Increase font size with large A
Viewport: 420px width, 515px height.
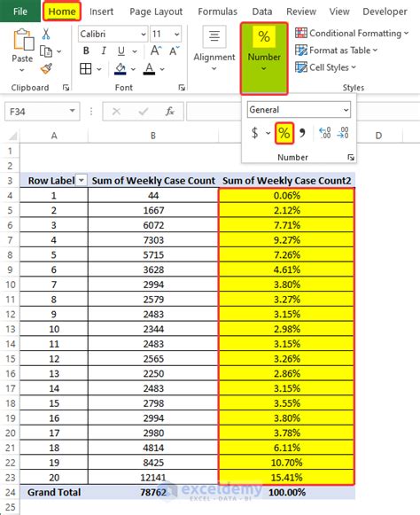click(156, 51)
